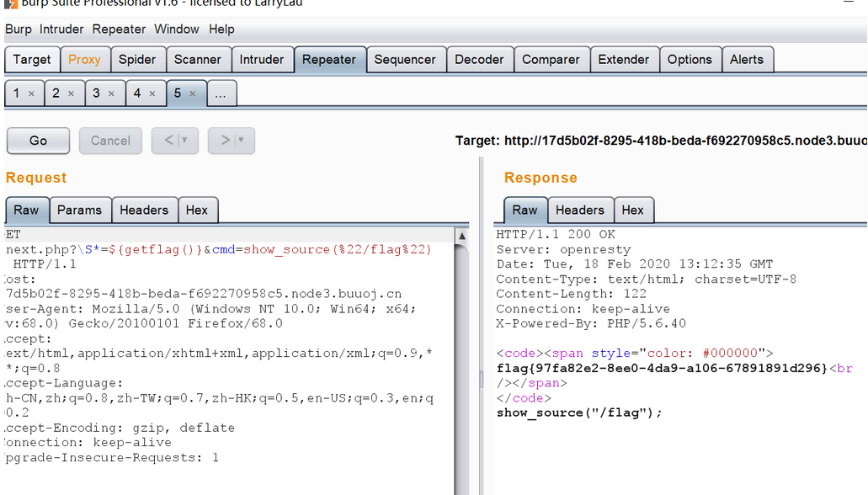This screenshot has height=495, width=868.
Task: Switch to the Sequencer tab
Action: pyautogui.click(x=405, y=60)
